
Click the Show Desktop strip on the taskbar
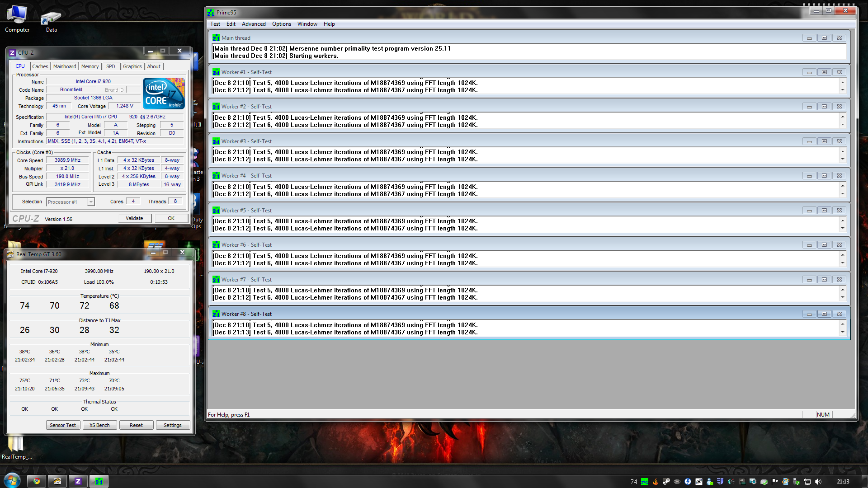tap(864, 481)
